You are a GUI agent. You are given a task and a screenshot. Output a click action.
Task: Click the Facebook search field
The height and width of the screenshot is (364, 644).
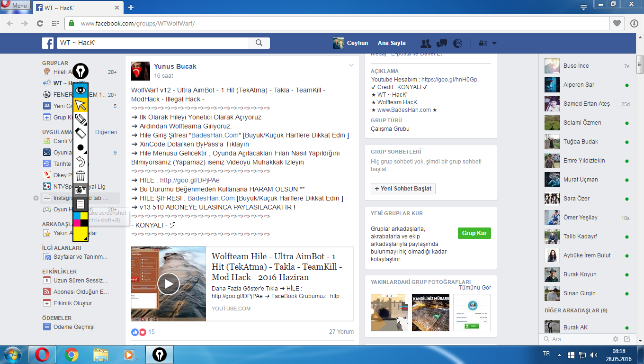point(152,43)
